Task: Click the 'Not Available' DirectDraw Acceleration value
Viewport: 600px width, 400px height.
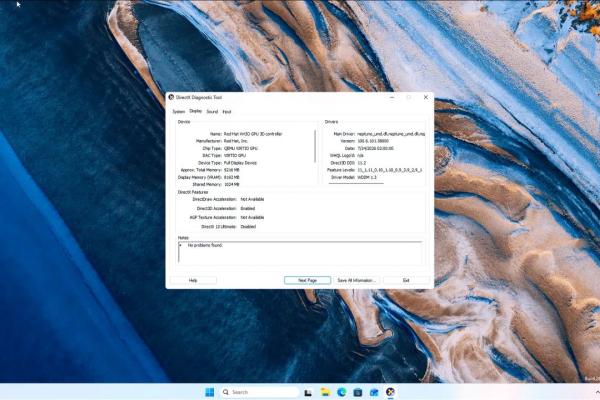Action: (252, 199)
